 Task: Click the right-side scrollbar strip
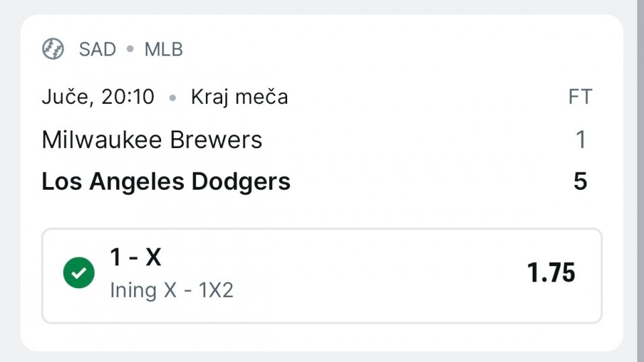pyautogui.click(x=640, y=181)
